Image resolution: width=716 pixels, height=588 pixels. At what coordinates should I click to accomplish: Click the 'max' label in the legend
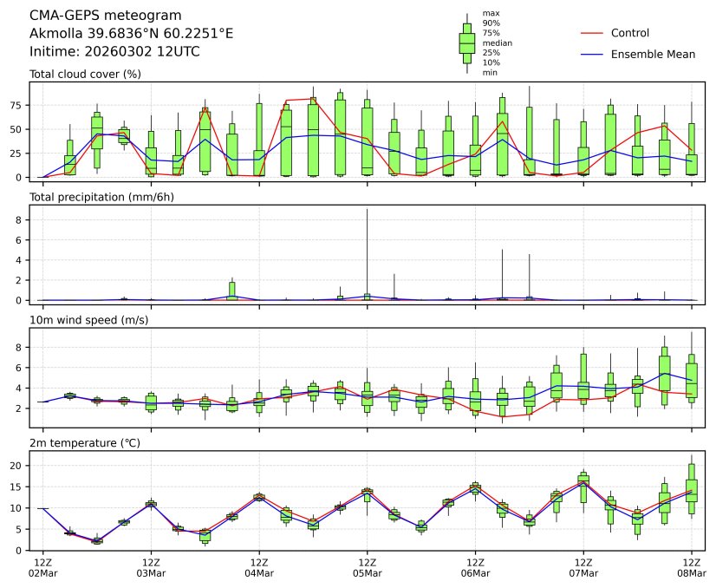point(491,14)
